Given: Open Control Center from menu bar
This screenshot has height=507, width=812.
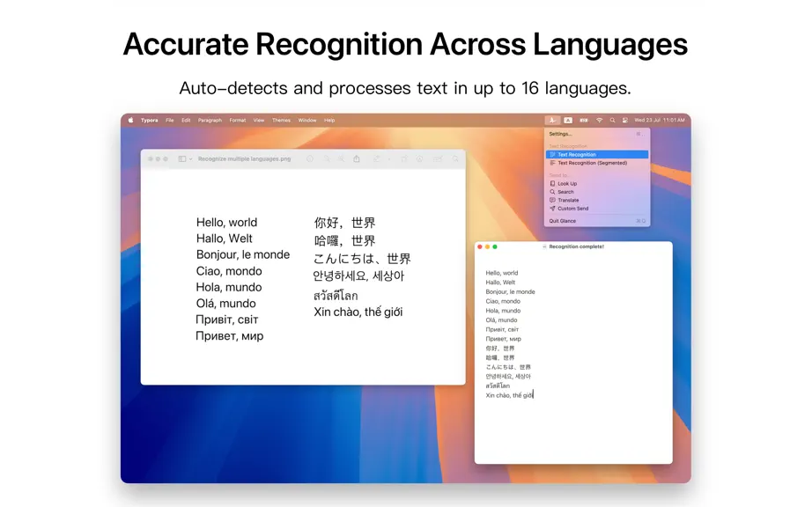Looking at the screenshot, I should 625,120.
